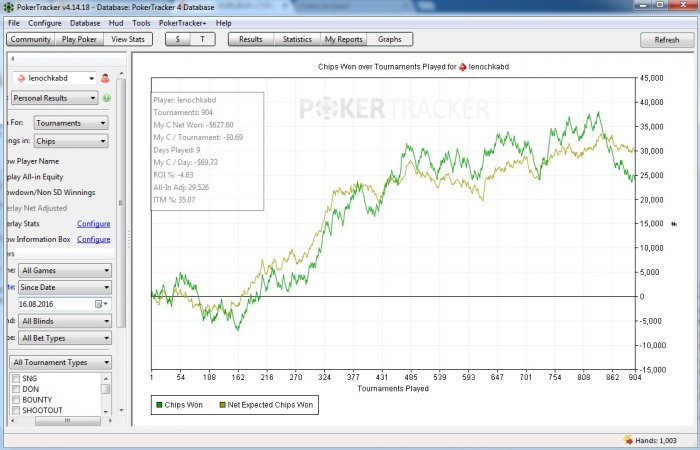
Task: Select the Graphs section
Action: 390,39
